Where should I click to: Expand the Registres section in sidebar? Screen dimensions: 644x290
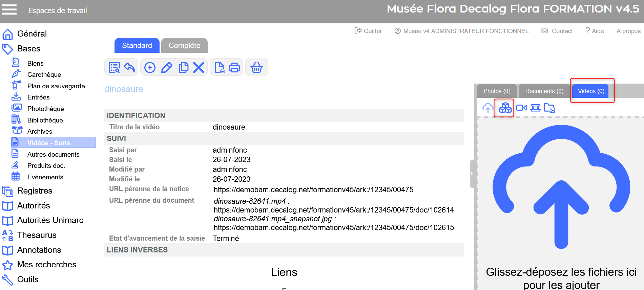35,191
